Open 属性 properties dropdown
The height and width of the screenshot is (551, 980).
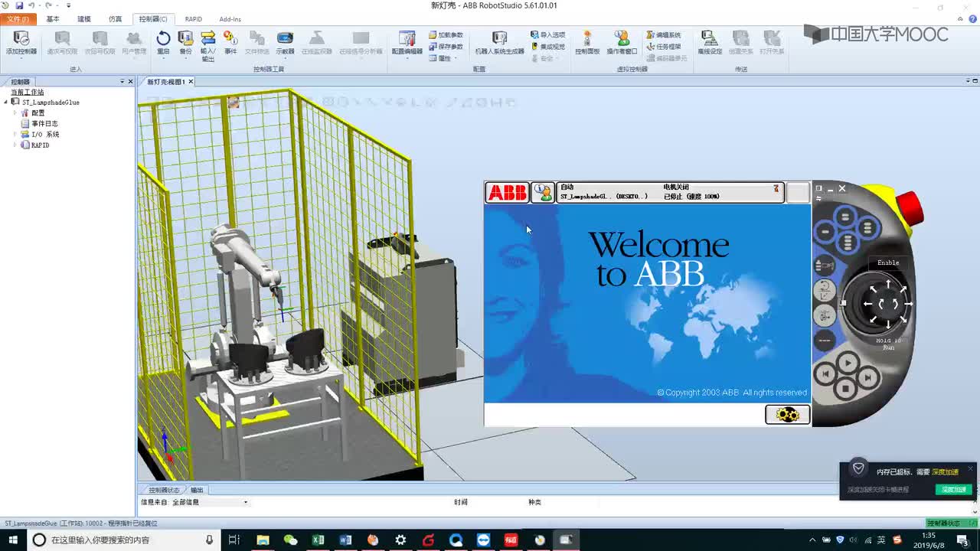(442, 58)
